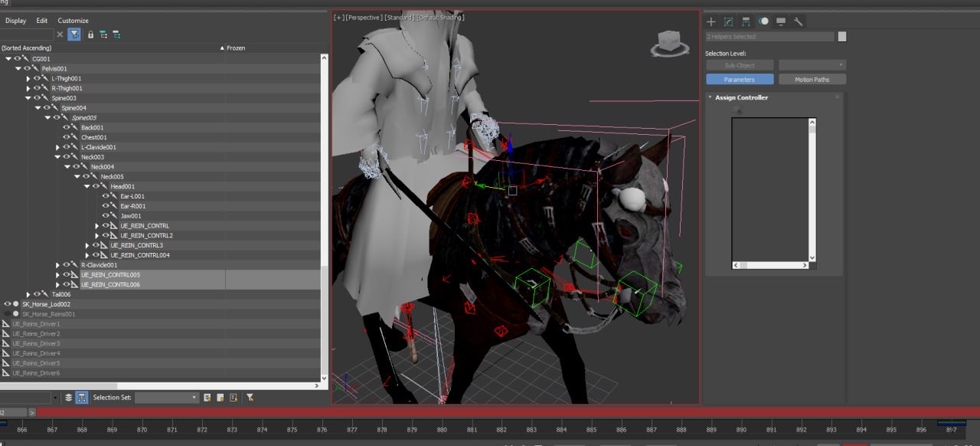980x446 pixels.
Task: Expand the L-Thigh001 node
Action: (28, 78)
